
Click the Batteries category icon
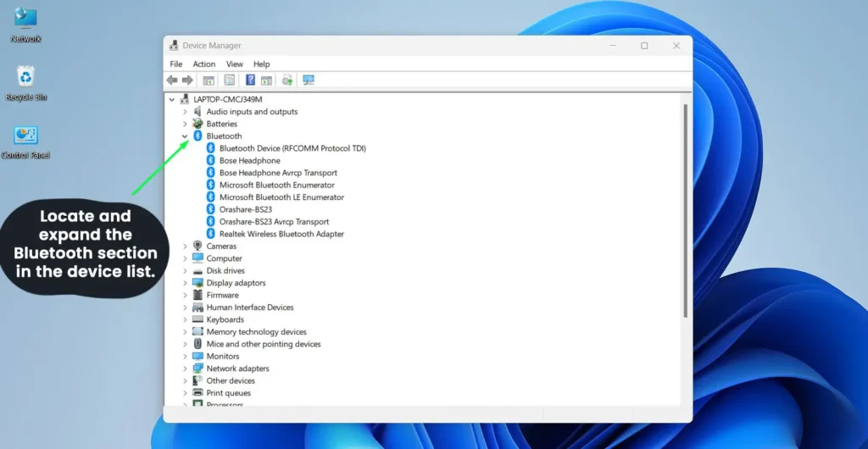pyautogui.click(x=198, y=124)
